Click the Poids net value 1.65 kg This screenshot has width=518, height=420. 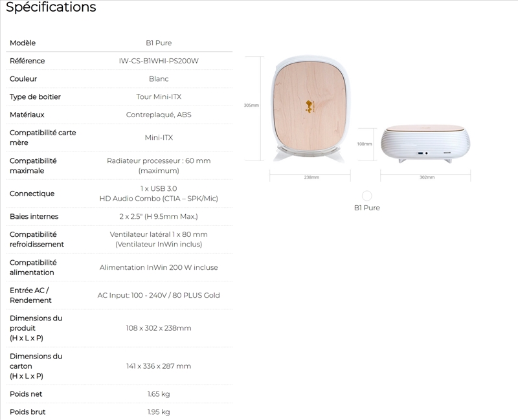(159, 393)
